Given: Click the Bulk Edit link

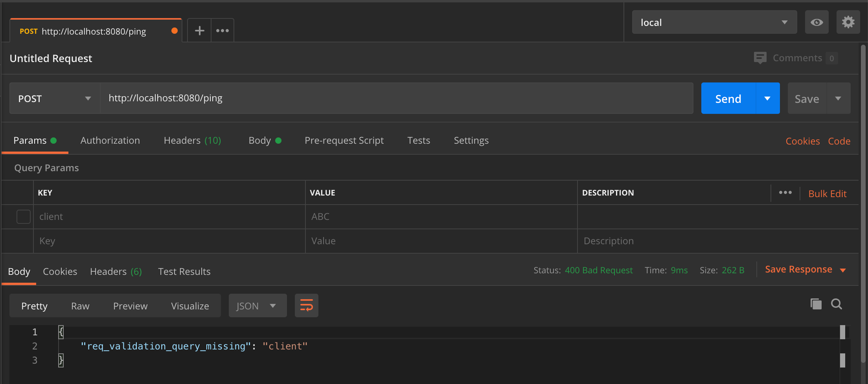Looking at the screenshot, I should (827, 194).
